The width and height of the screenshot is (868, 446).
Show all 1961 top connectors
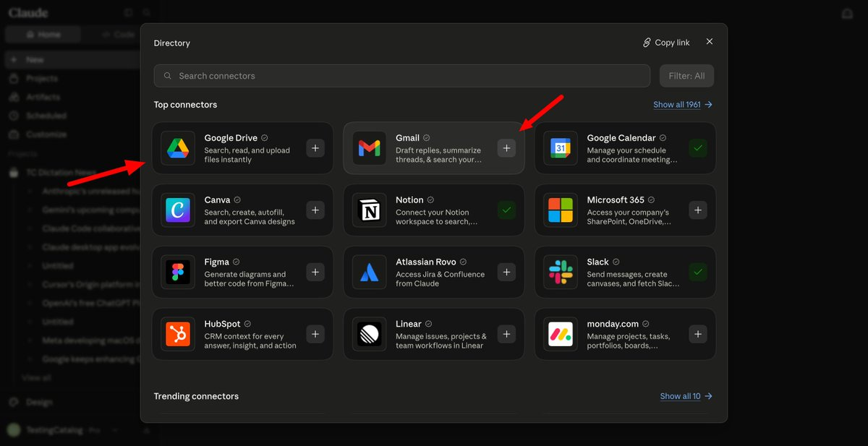point(683,105)
